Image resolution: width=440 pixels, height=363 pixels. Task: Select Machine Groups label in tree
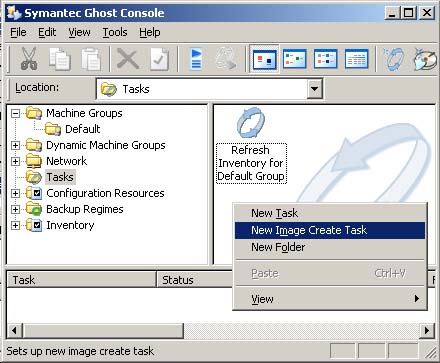coord(84,113)
